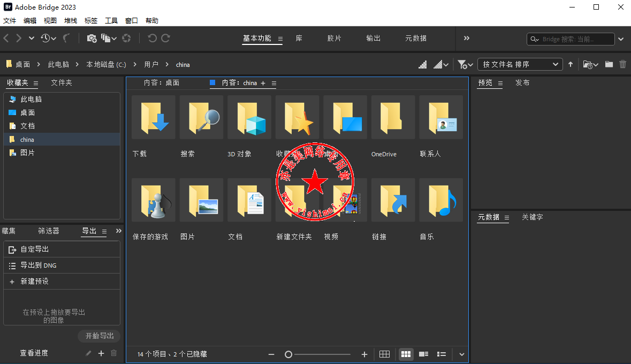Toggle the lock thumbnail grid icon
The height and width of the screenshot is (364, 631).
pos(384,354)
